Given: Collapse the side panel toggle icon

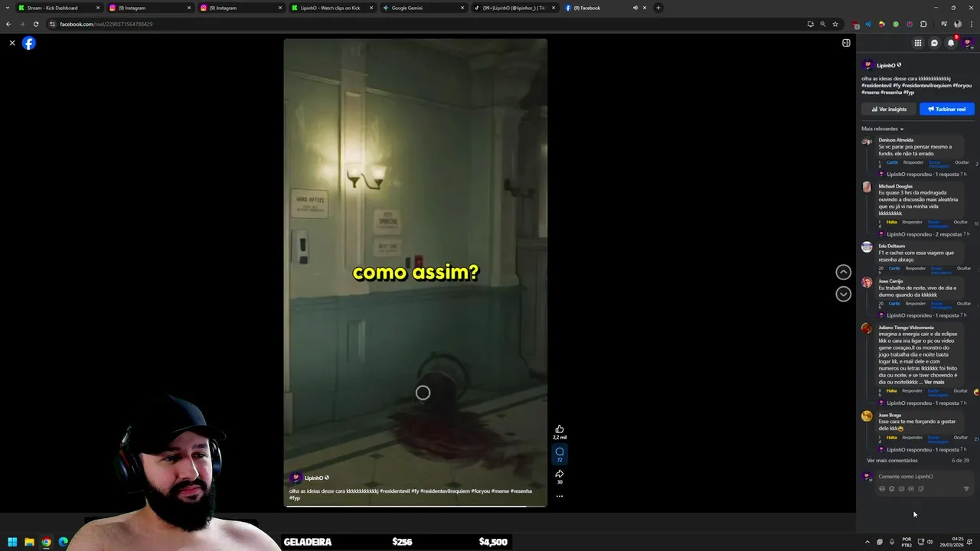Looking at the screenshot, I should point(846,43).
